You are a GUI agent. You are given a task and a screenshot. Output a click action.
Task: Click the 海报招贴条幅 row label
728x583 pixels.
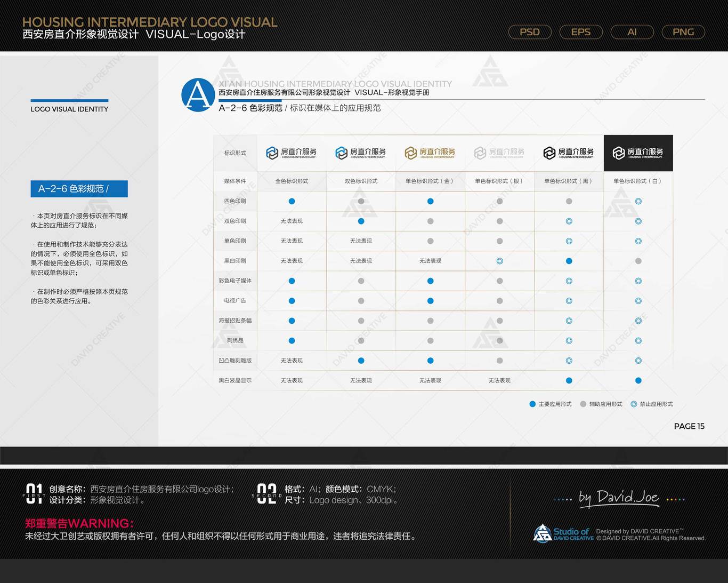click(x=235, y=321)
